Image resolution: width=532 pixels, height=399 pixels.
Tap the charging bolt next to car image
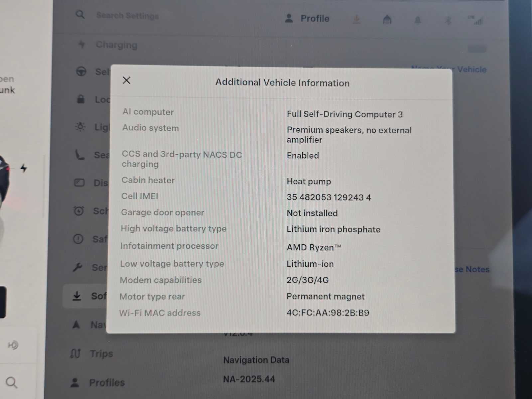tap(24, 168)
